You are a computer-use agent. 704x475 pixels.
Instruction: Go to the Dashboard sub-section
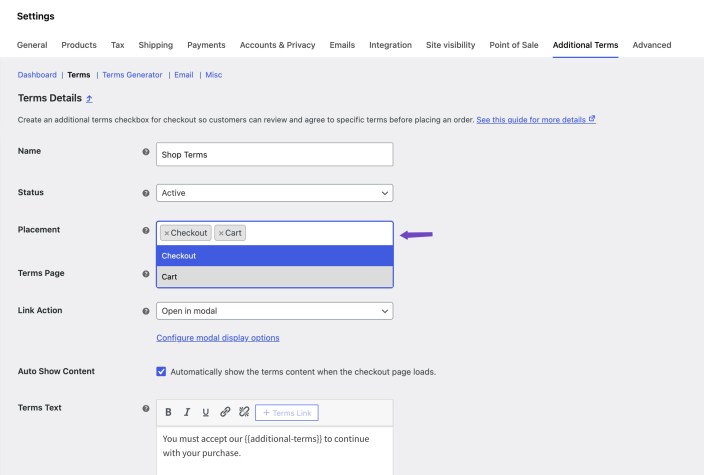(37, 75)
